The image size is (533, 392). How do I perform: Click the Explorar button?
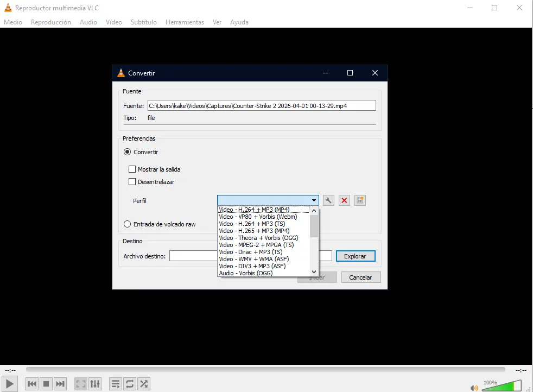click(x=356, y=256)
